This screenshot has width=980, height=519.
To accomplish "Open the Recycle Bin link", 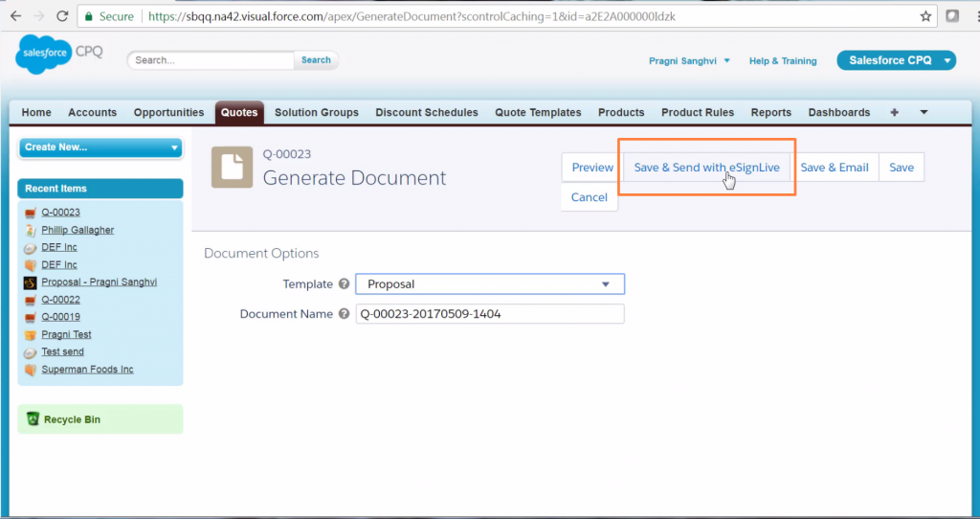I will tap(72, 419).
